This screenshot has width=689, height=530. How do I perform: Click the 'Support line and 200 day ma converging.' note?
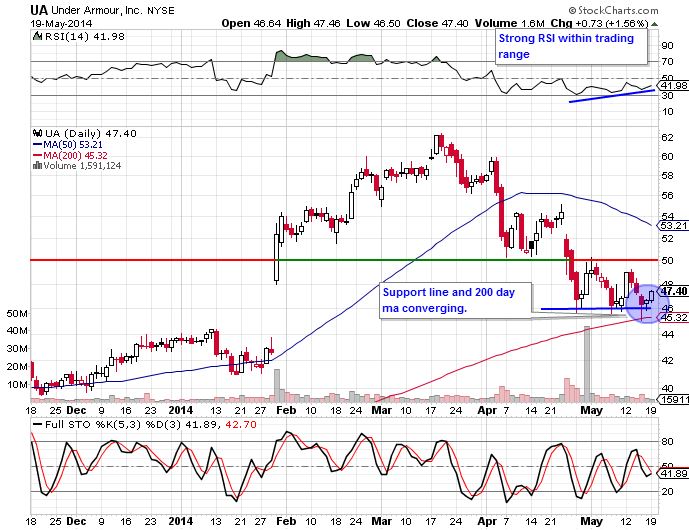pos(456,301)
